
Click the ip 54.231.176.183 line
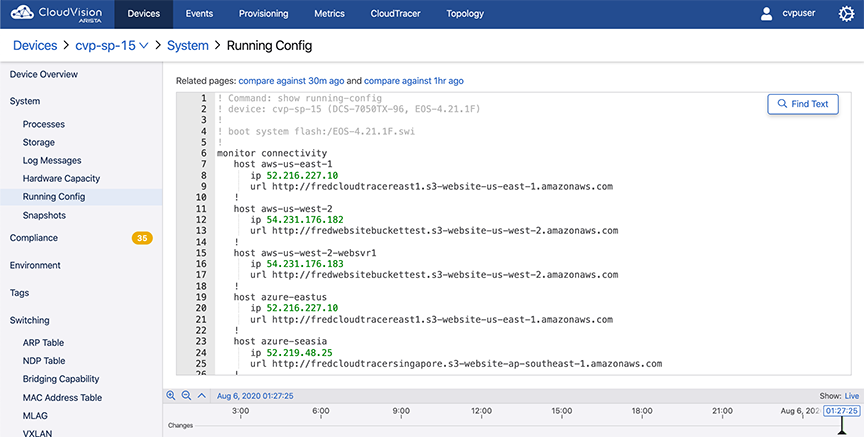[x=296, y=264]
